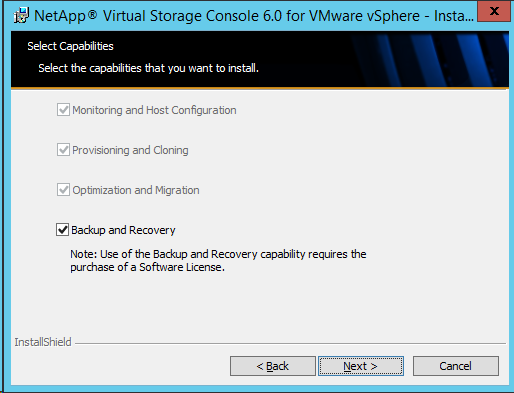The height and width of the screenshot is (393, 514).
Task: Toggle the Backup and Recovery checkbox
Action: tap(62, 230)
